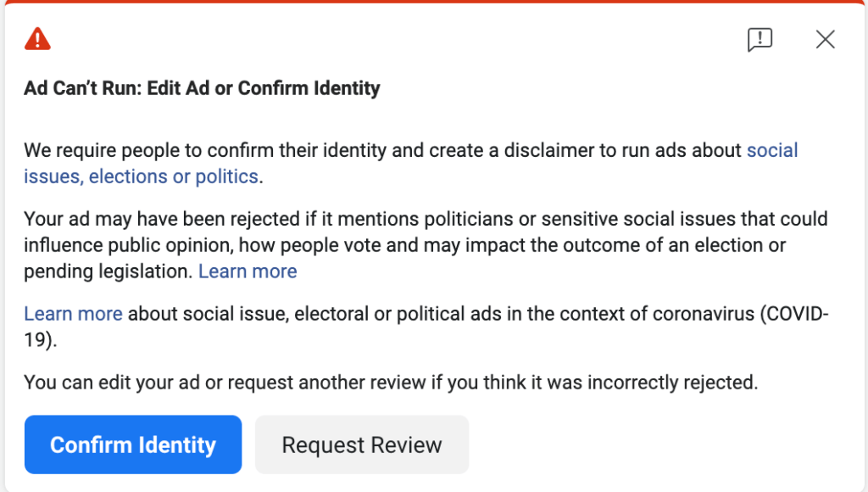Dismiss the dialog with the X
The height and width of the screenshot is (492, 868).
(x=825, y=39)
